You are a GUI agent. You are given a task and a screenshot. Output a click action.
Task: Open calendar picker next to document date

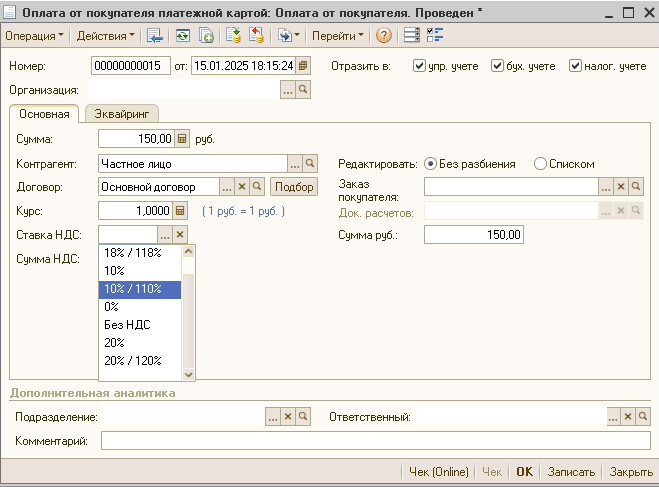pyautogui.click(x=304, y=66)
